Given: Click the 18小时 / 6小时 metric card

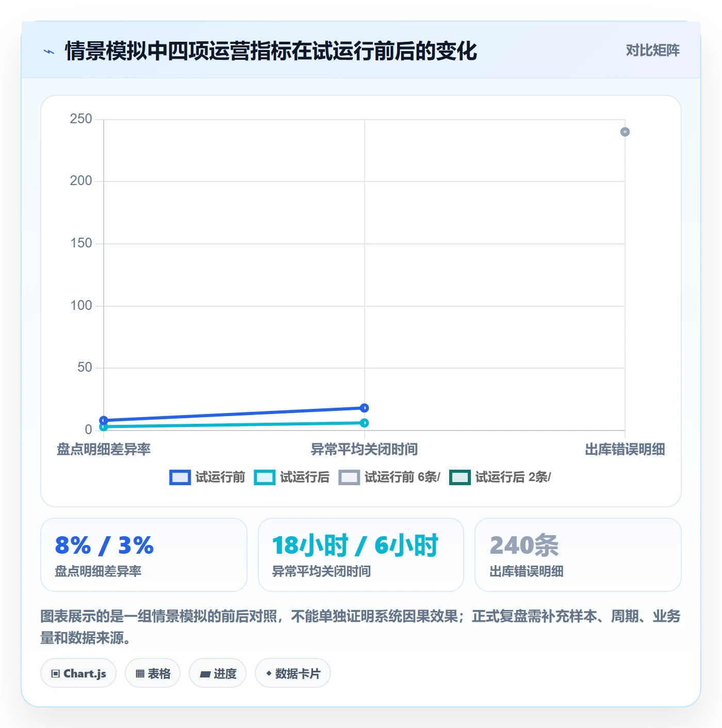Looking at the screenshot, I should click(361, 555).
